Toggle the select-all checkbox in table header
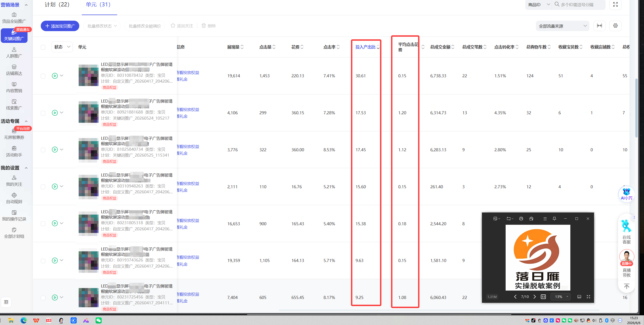 pyautogui.click(x=43, y=47)
